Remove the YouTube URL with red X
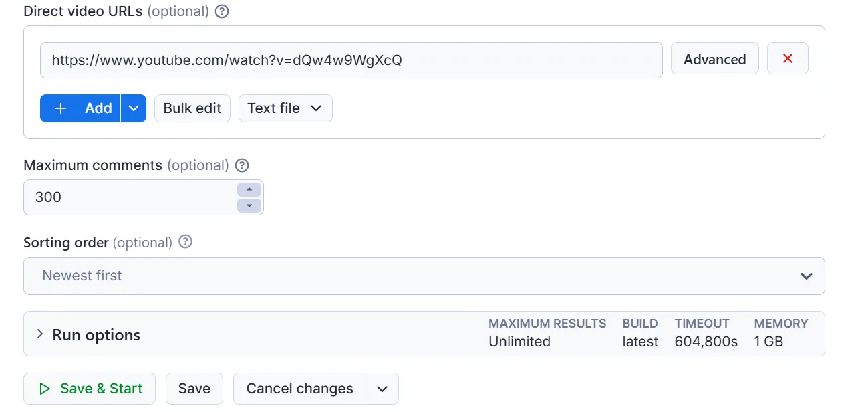This screenshot has height=412, width=868. point(788,59)
